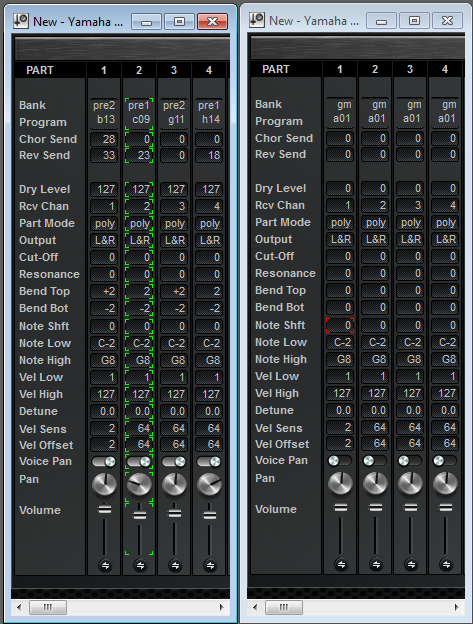473x624 pixels.
Task: Click the arrow icon under Part 2 volume, right window
Action: click(x=376, y=564)
